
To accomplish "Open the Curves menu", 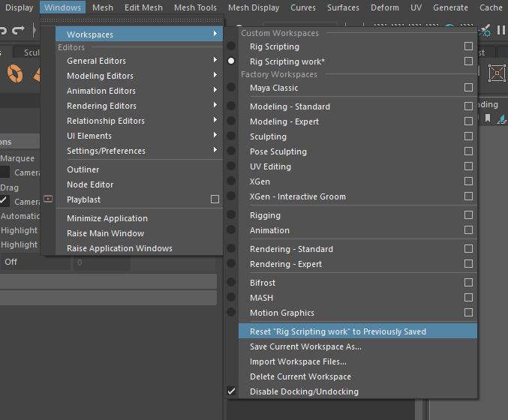I will [x=303, y=7].
